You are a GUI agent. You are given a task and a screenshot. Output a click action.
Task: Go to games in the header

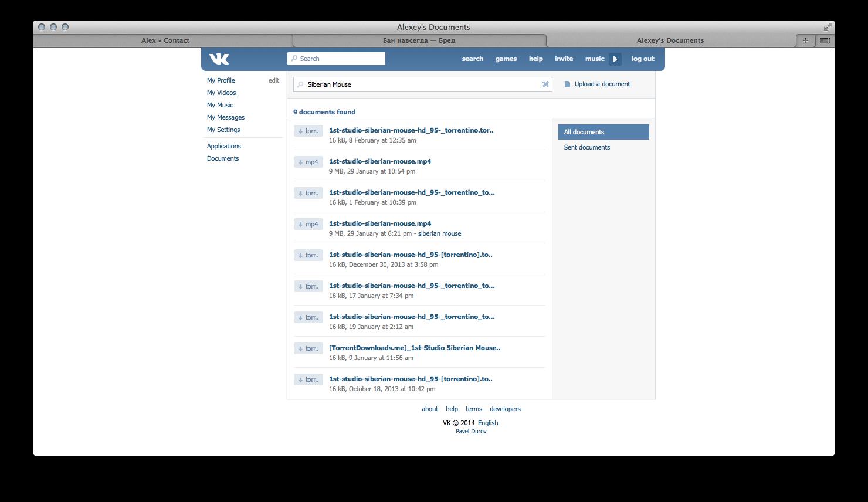506,59
